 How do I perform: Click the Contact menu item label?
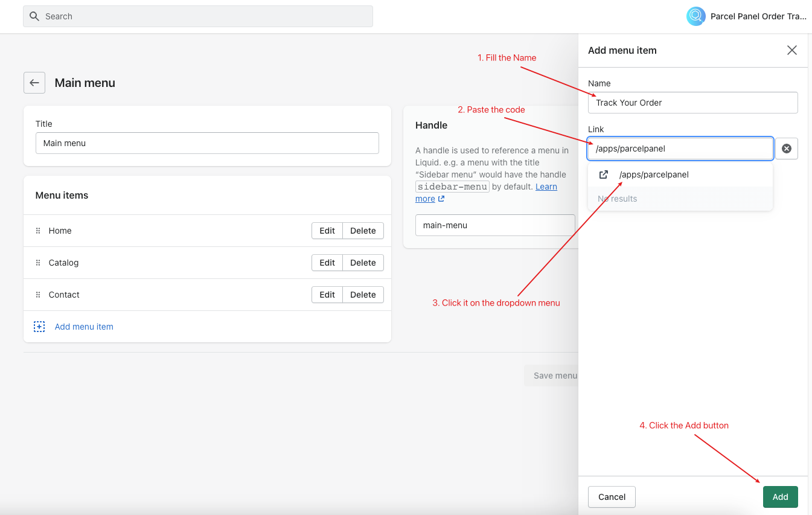[64, 295]
